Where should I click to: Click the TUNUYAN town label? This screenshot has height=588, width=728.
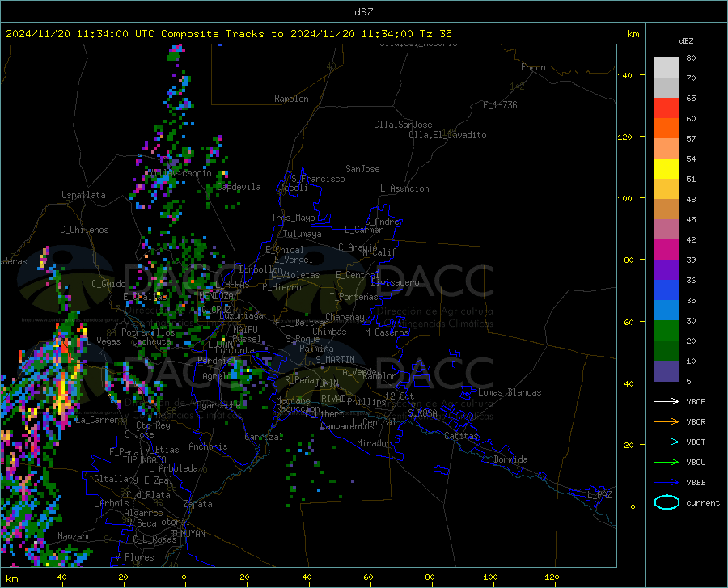pos(188,533)
